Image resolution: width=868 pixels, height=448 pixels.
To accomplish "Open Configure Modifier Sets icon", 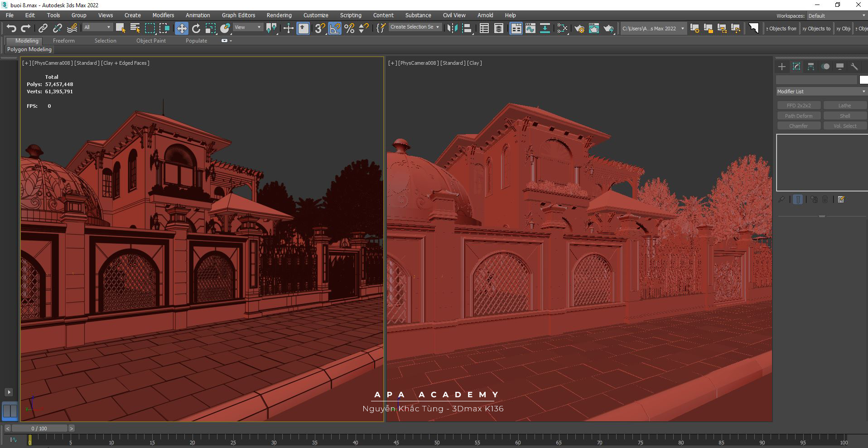I will [x=841, y=199].
